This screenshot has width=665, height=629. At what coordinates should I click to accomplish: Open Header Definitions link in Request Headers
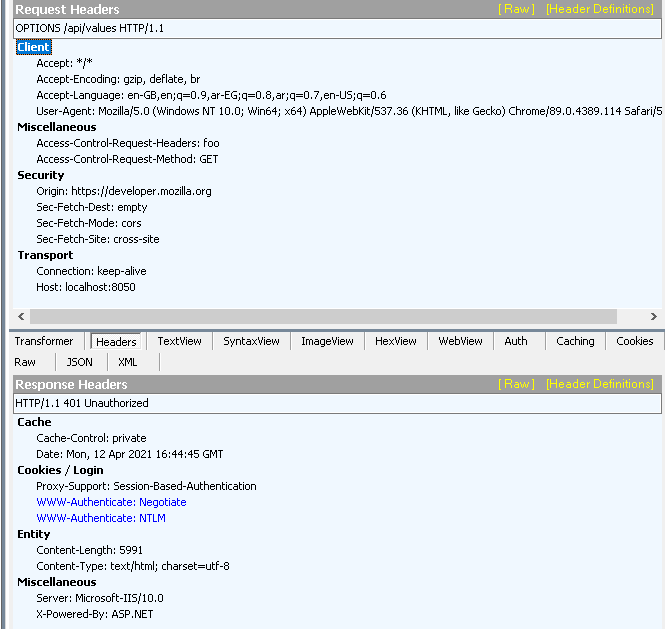pyautogui.click(x=600, y=9)
